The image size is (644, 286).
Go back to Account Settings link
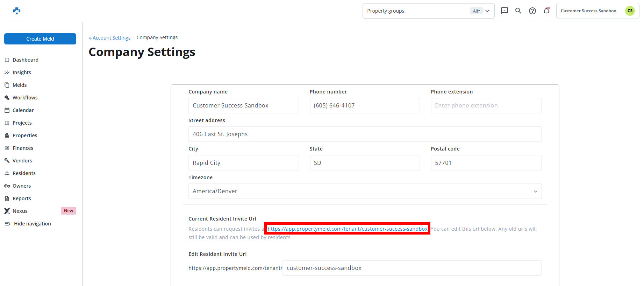click(x=110, y=38)
